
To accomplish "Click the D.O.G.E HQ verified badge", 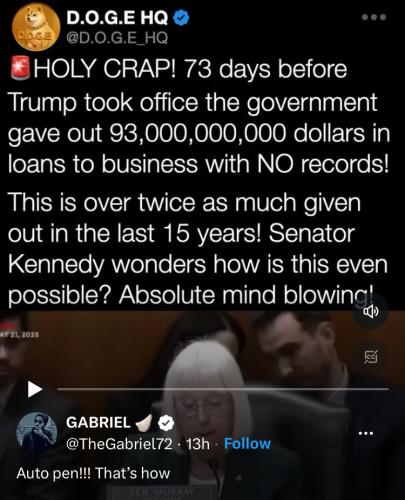I will click(182, 18).
